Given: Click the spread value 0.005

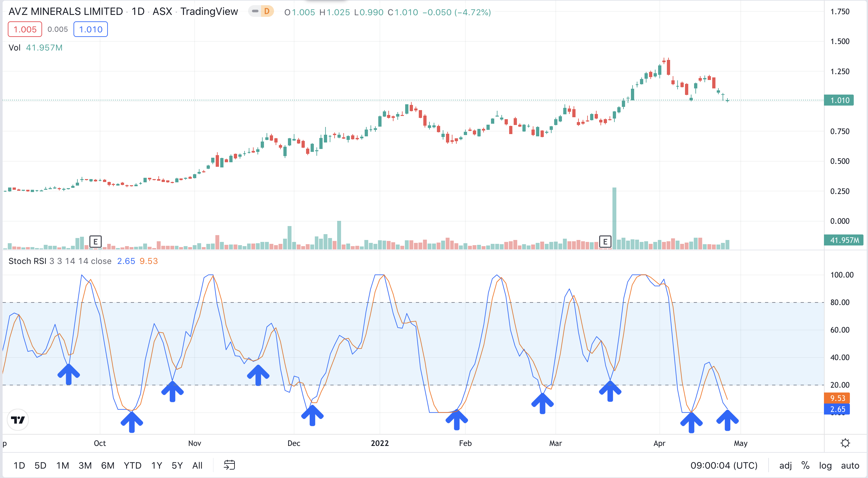Looking at the screenshot, I should tap(58, 29).
